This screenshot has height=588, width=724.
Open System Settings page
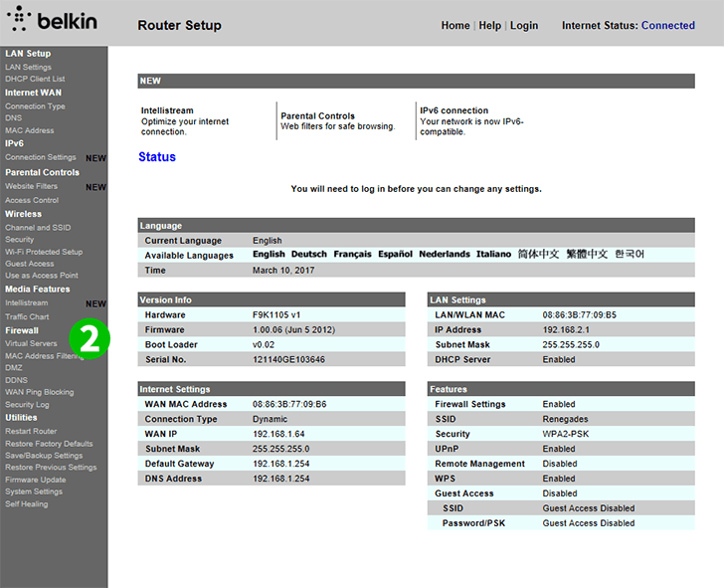coord(34,491)
